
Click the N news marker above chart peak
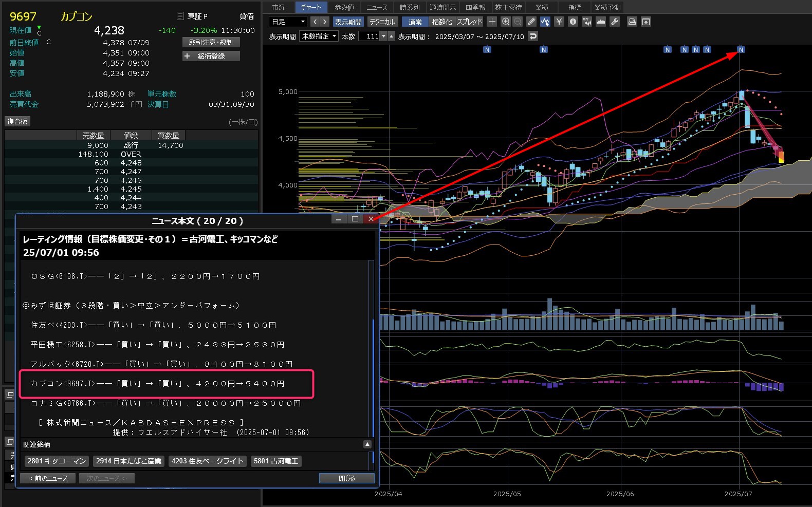(741, 50)
